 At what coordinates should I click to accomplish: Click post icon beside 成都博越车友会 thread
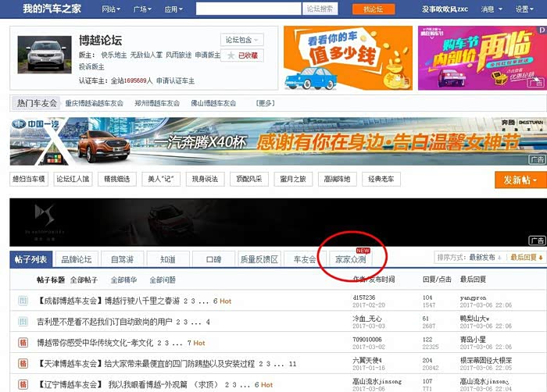point(23,300)
